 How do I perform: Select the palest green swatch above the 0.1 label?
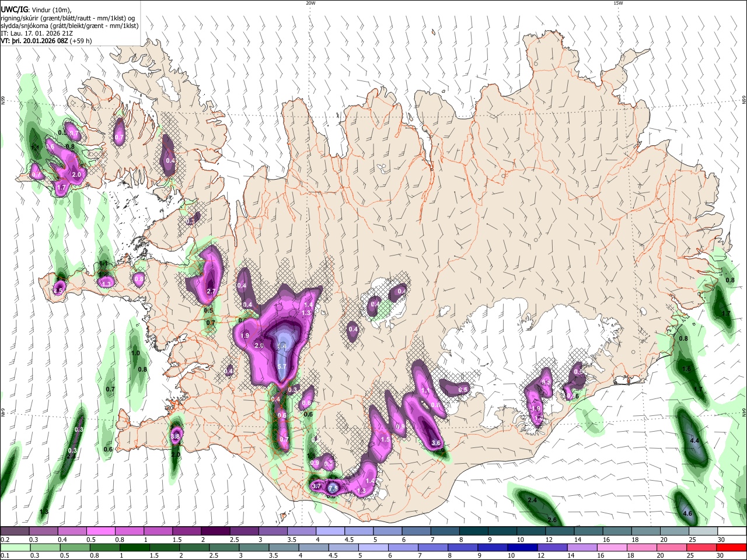pyautogui.click(x=15, y=547)
